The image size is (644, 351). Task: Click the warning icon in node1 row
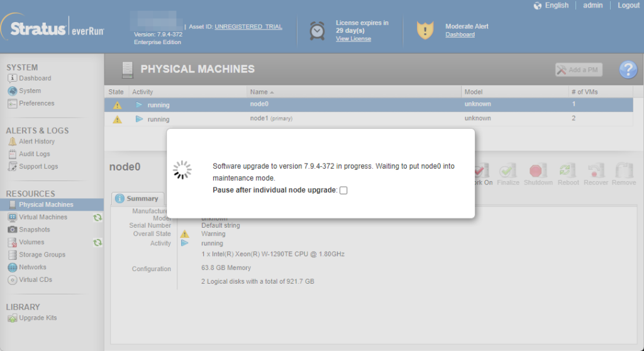[x=117, y=119]
